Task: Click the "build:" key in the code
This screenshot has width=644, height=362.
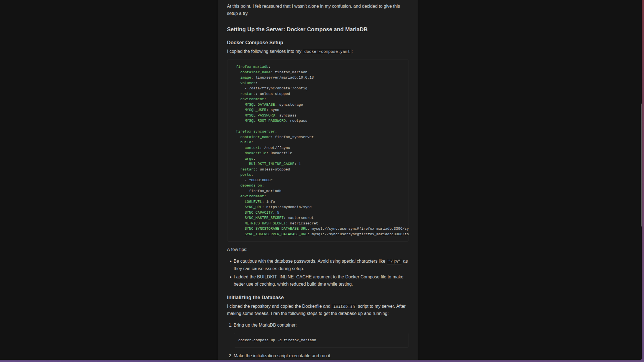Action: (247, 142)
